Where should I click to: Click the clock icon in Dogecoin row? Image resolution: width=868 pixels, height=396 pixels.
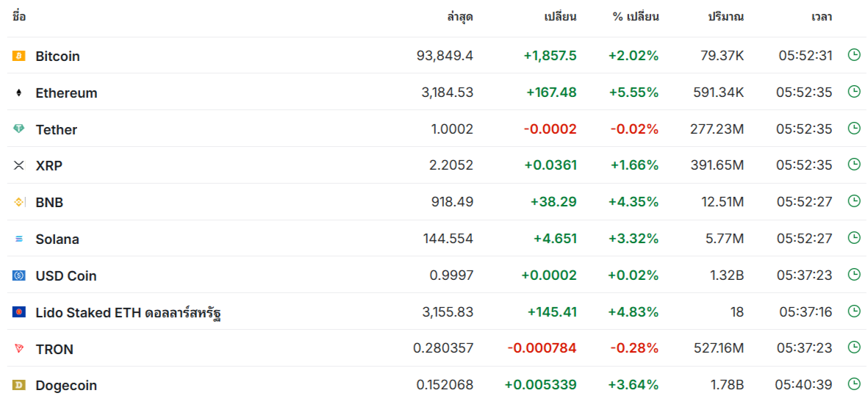pos(854,384)
